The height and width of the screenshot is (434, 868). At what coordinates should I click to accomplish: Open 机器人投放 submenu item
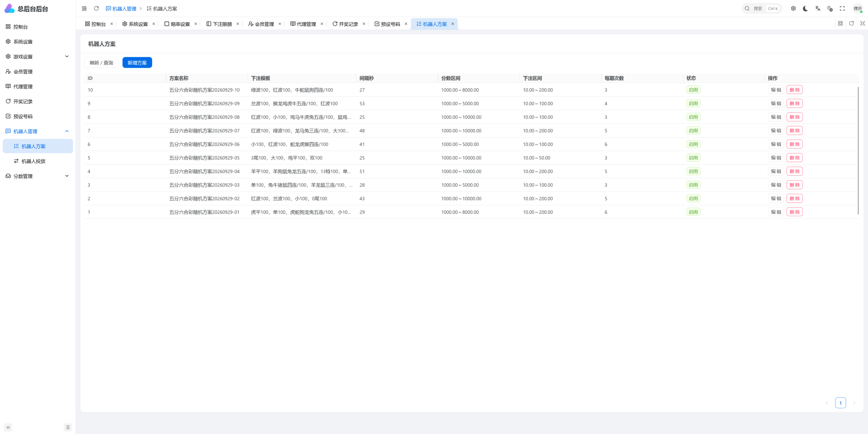point(38,161)
